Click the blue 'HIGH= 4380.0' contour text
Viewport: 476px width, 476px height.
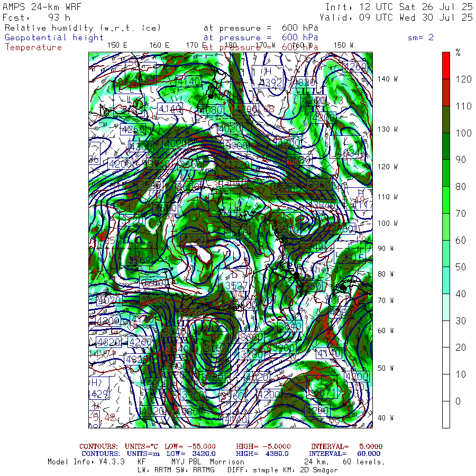tap(262, 454)
